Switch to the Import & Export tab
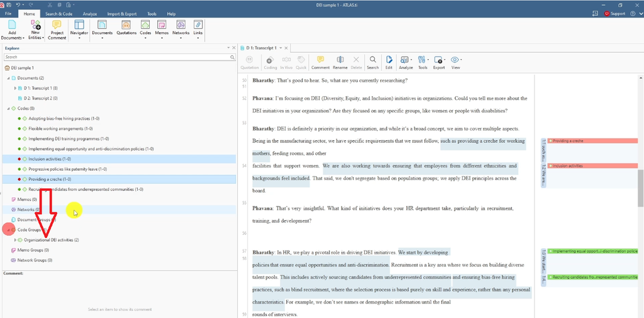The height and width of the screenshot is (318, 644). pos(122,14)
